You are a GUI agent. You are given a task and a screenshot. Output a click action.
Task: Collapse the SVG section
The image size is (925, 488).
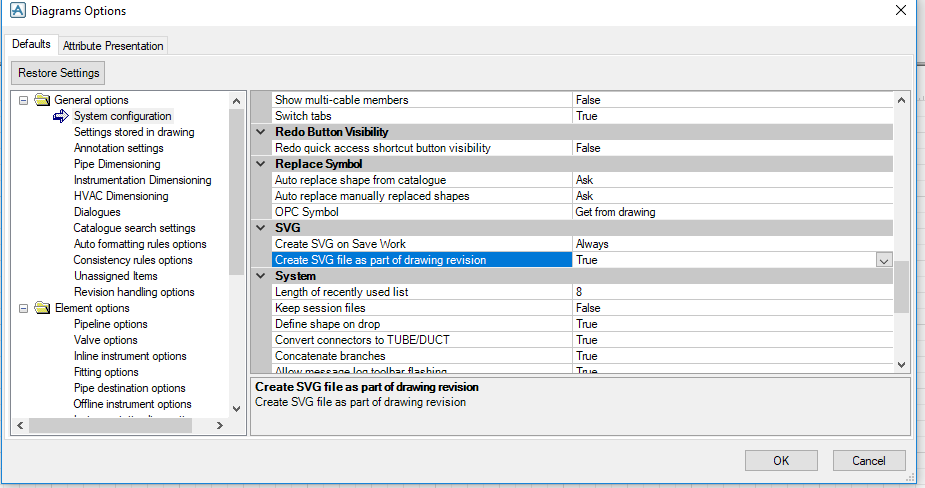click(261, 228)
